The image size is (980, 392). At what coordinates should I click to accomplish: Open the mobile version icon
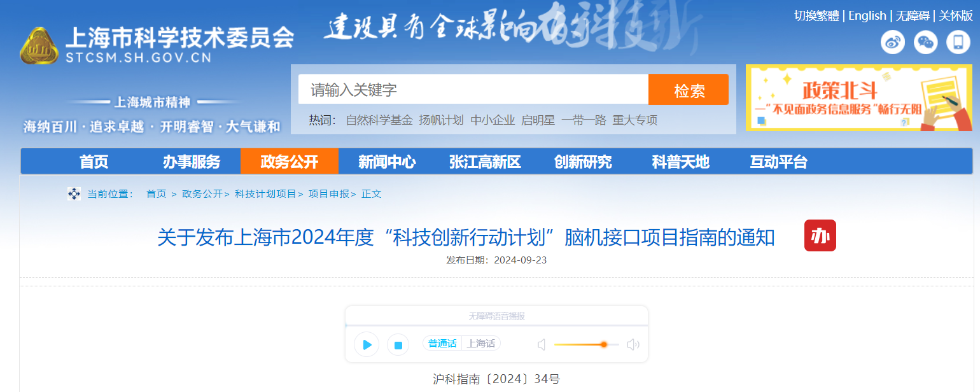point(958,42)
